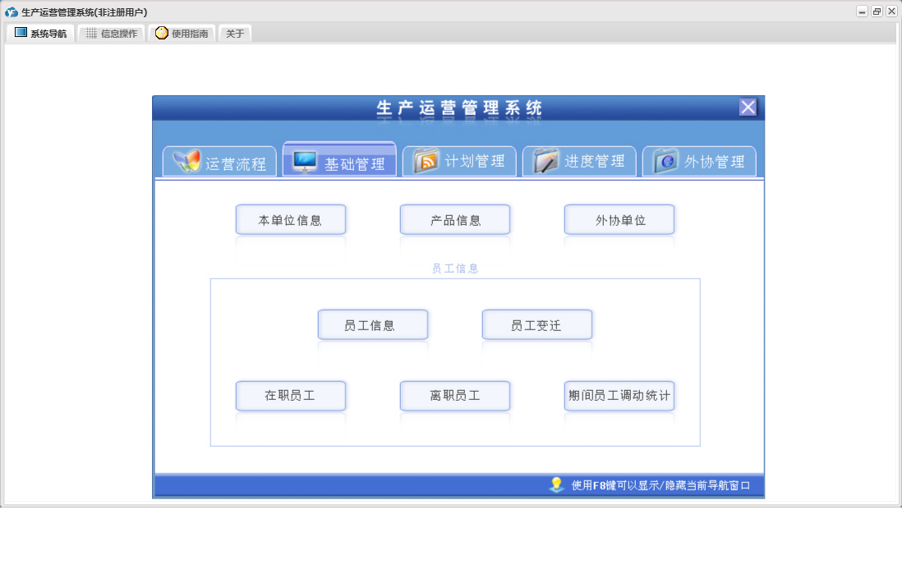Click the 员工信息 group header label

pyautogui.click(x=455, y=269)
